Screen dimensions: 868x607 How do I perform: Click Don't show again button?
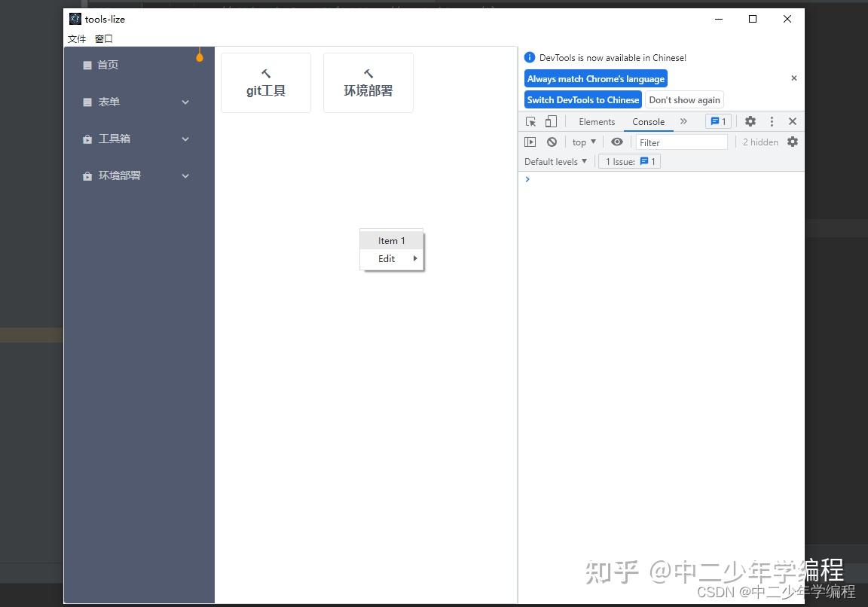point(684,99)
